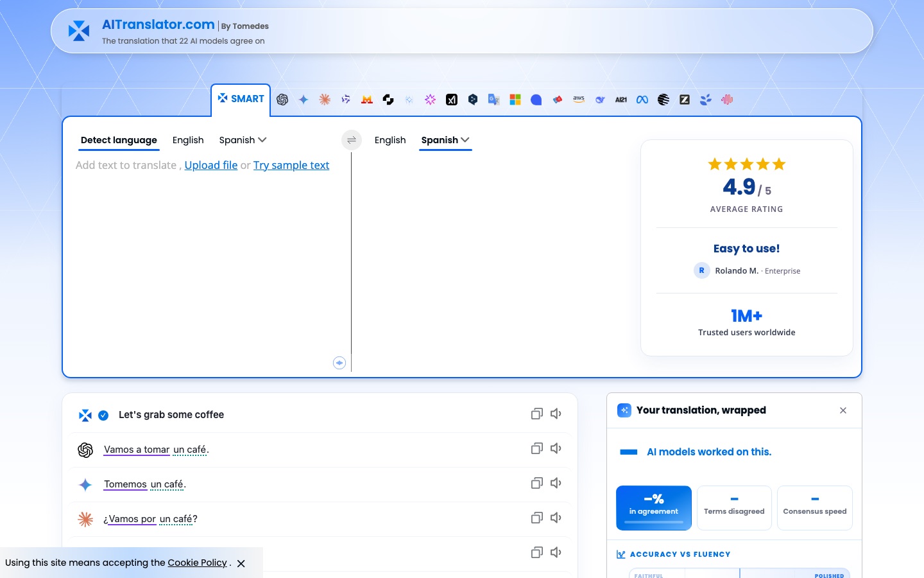Click the "ACCURACY VS FLUENCY" heading
This screenshot has width=924, height=578.
click(680, 554)
